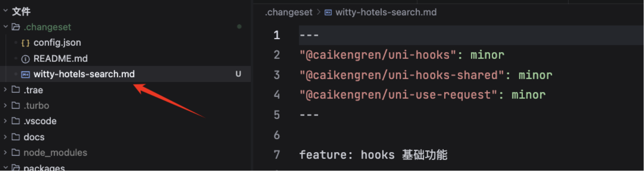Select witty-hotels-search.md in the file tree
Screen dimensions: 644x171
(84, 74)
